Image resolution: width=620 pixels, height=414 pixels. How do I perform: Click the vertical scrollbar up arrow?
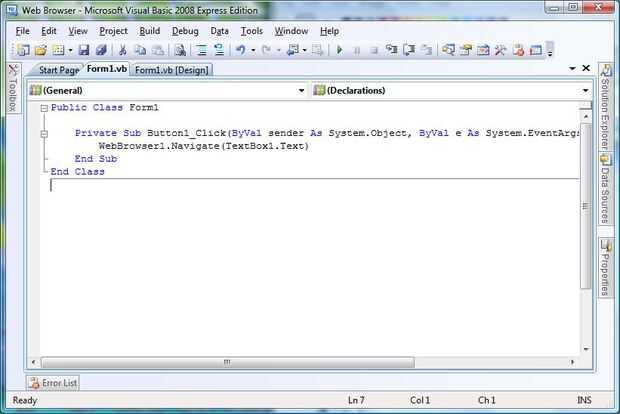point(586,117)
